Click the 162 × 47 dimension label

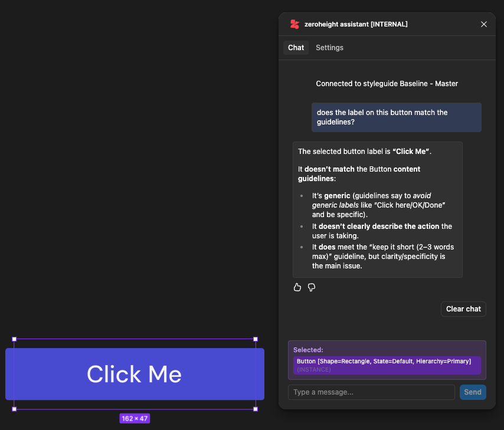pos(135,418)
